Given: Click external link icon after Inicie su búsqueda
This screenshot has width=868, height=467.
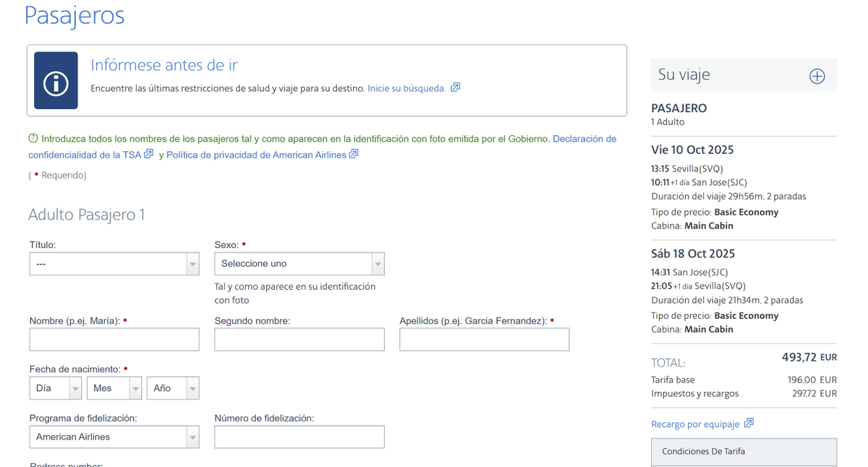Looking at the screenshot, I should tap(455, 87).
